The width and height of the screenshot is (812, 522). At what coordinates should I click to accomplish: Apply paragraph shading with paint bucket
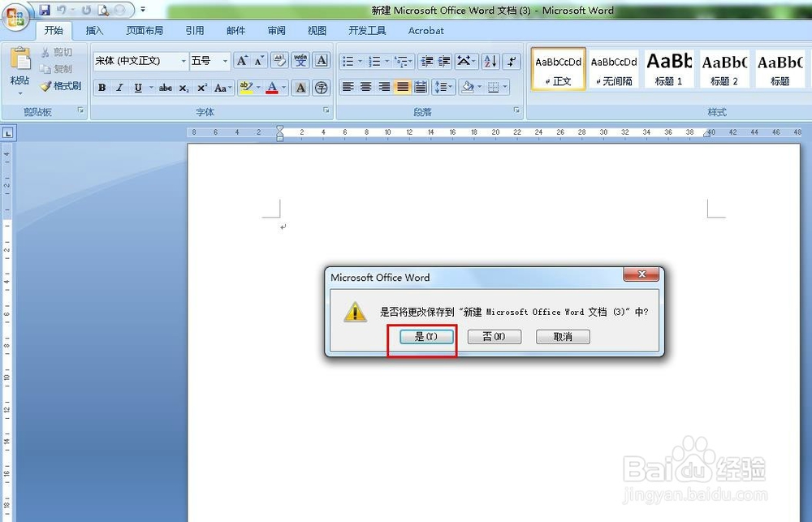click(467, 87)
